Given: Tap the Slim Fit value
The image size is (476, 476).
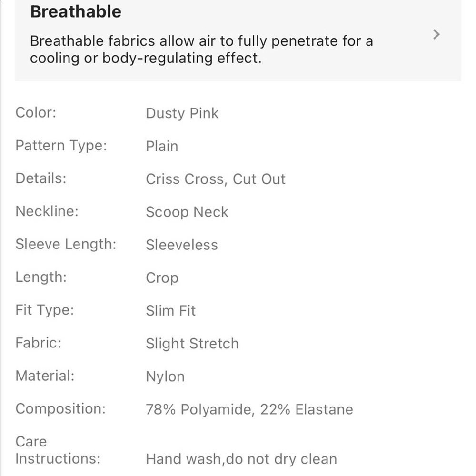Looking at the screenshot, I should tap(170, 311).
